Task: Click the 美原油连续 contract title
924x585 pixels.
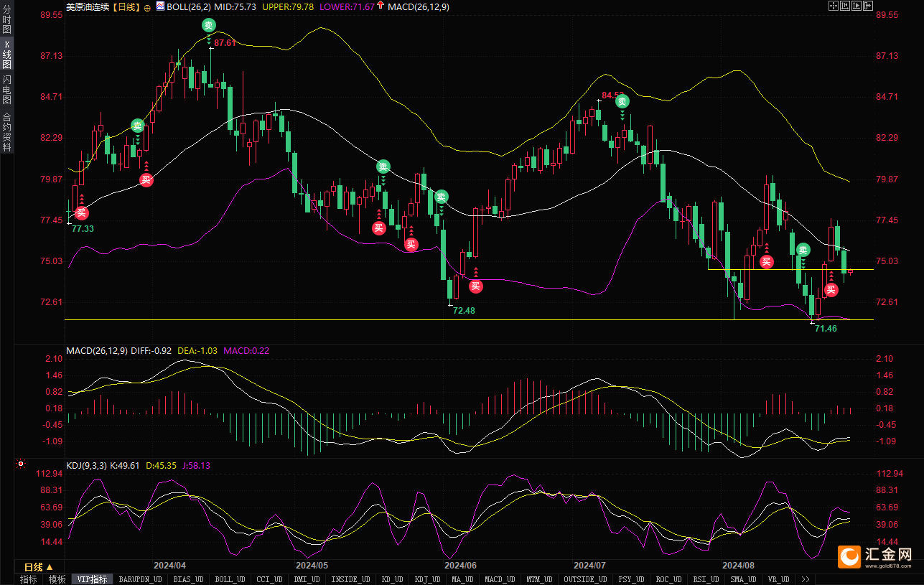Action: click(88, 6)
